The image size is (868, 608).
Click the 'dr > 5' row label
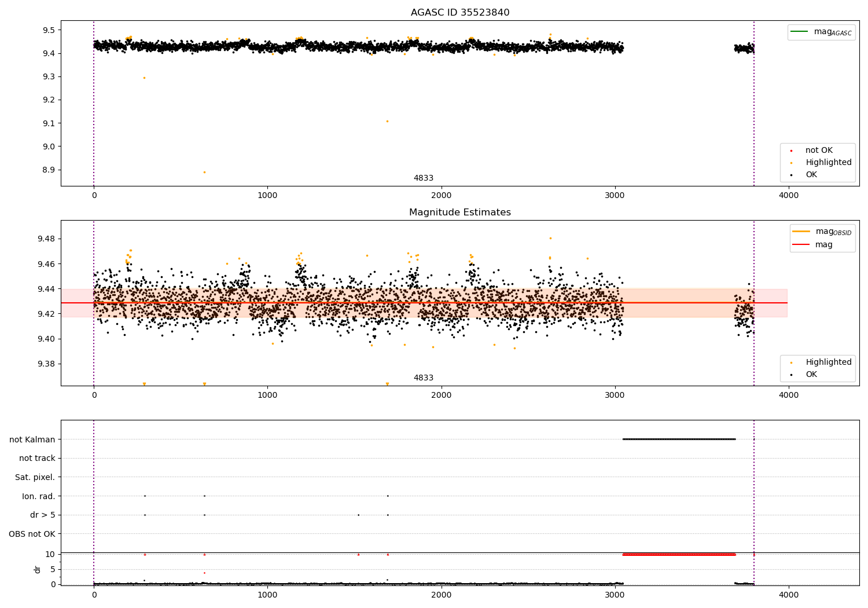(x=43, y=515)
